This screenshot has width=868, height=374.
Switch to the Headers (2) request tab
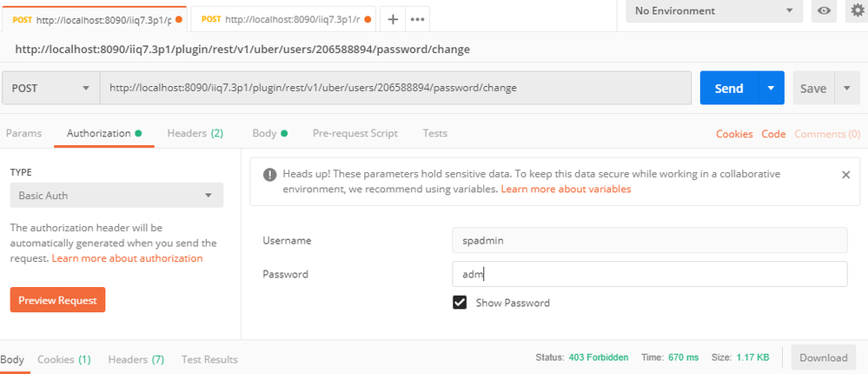pyautogui.click(x=195, y=133)
